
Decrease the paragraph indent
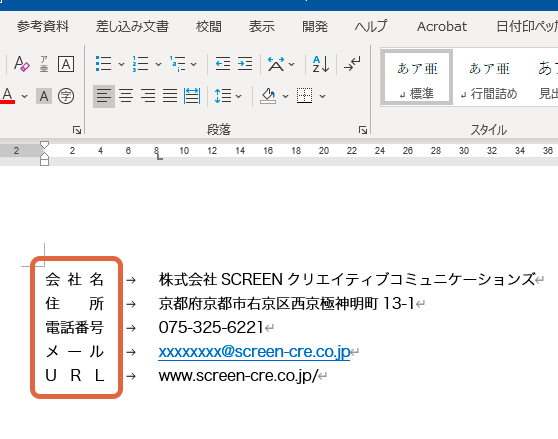tap(223, 64)
